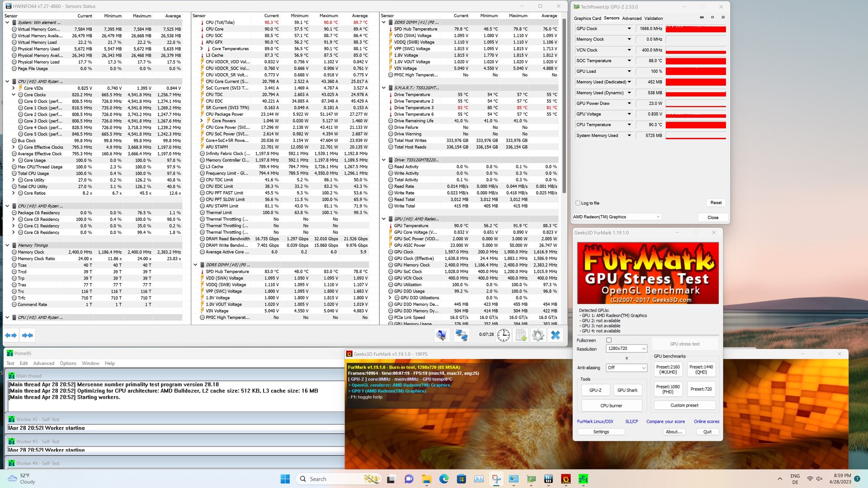Image resolution: width=868 pixels, height=488 pixels.
Task: Click the Wi-Fi network tray icon
Action: [810, 479]
